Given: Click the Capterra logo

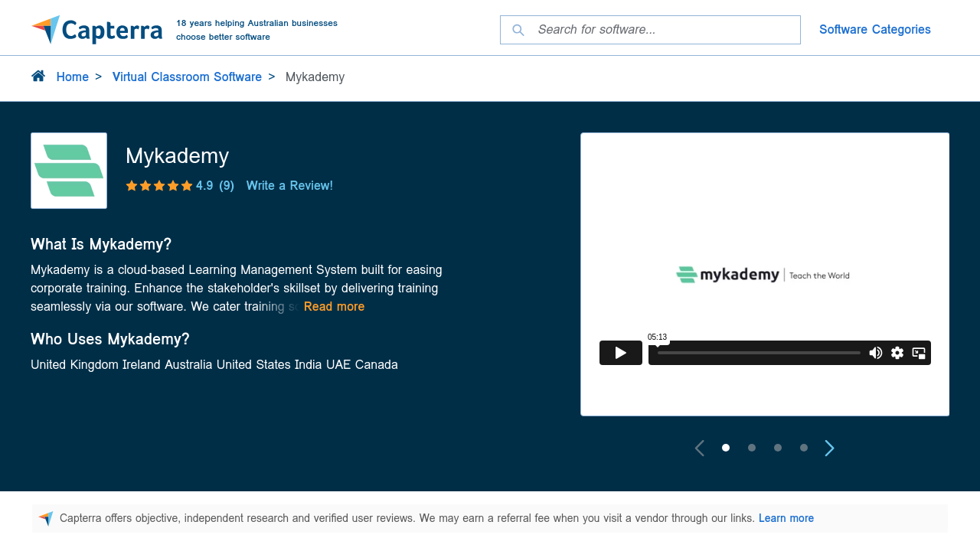Looking at the screenshot, I should tap(96, 30).
